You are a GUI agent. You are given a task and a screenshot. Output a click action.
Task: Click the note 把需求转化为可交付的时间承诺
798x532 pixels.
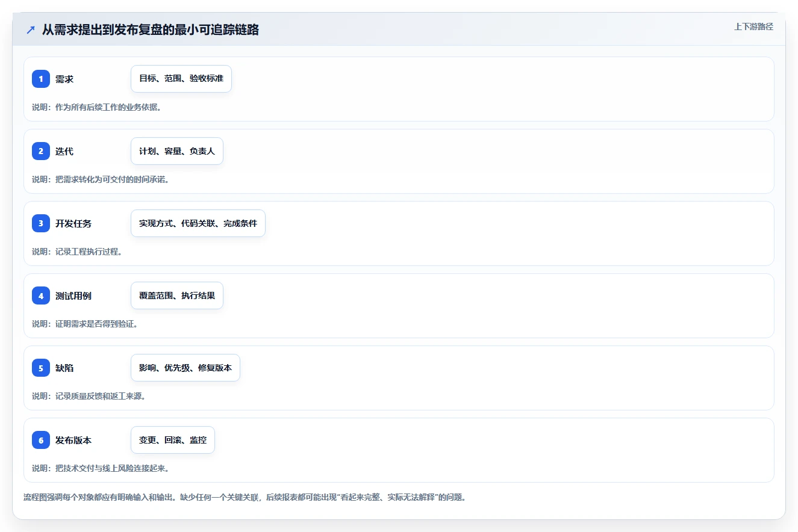click(x=101, y=179)
